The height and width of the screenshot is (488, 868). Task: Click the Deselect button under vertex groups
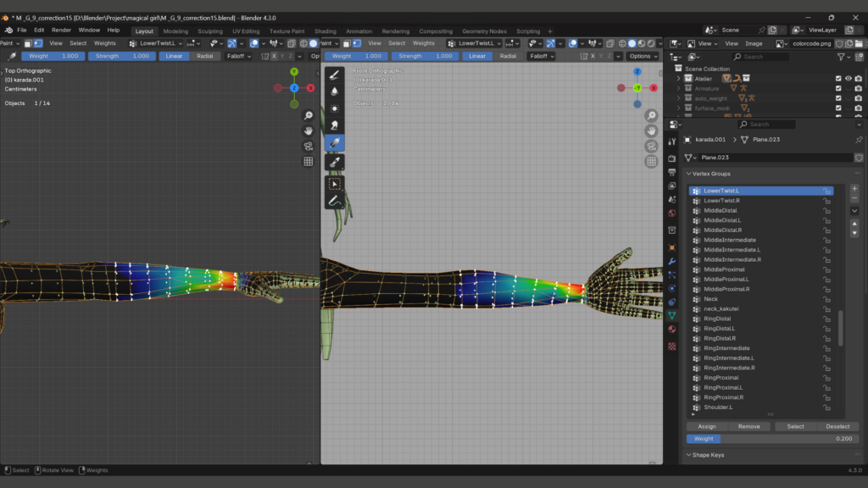tap(837, 426)
